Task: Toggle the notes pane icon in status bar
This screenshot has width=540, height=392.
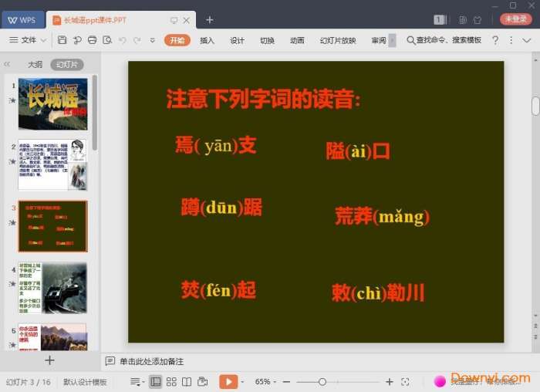Action: (135, 382)
